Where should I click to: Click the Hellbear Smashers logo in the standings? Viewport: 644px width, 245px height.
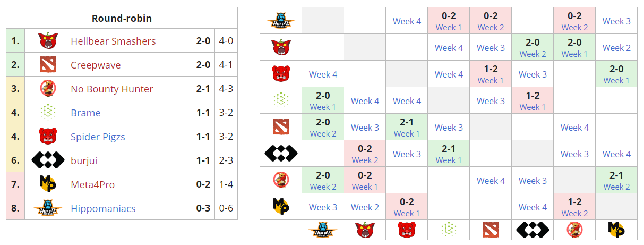pos(48,41)
